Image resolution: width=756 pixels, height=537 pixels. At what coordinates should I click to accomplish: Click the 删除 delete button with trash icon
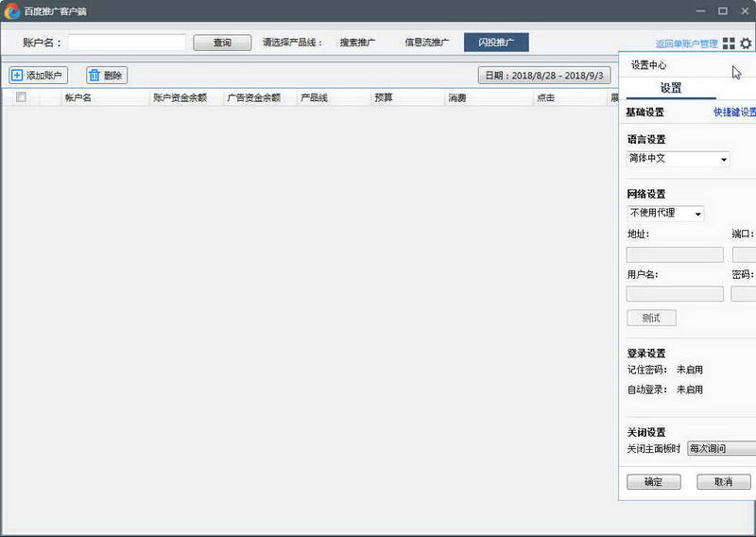[x=107, y=76]
